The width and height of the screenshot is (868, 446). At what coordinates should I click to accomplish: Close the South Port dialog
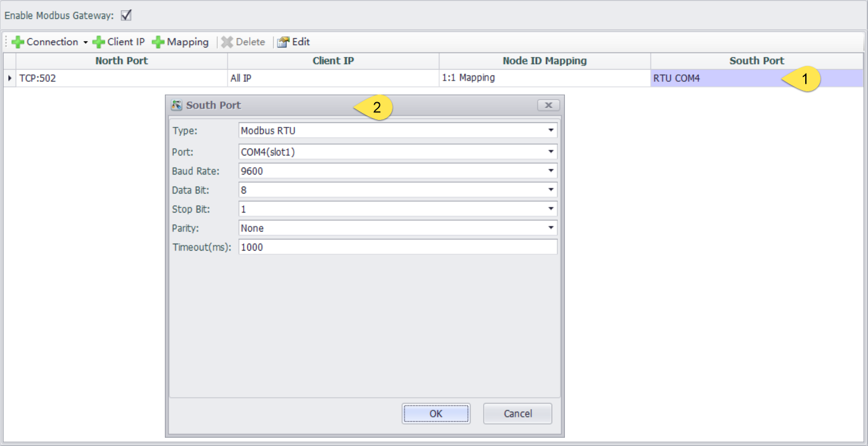pos(548,105)
